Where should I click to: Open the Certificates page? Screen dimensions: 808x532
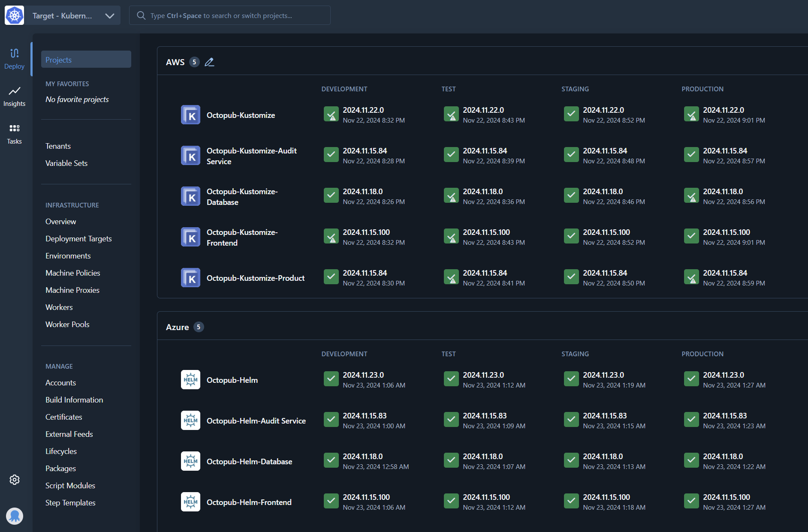(63, 416)
